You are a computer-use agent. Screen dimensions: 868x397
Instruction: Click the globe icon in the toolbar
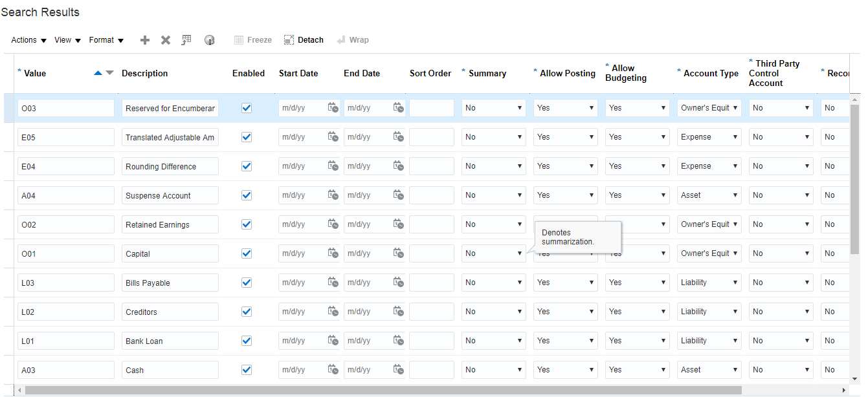tap(210, 40)
